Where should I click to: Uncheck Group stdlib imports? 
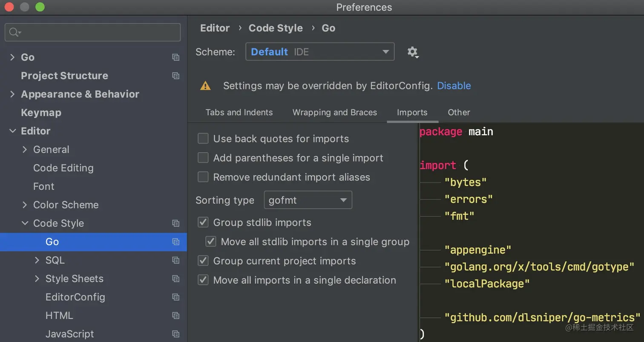203,222
